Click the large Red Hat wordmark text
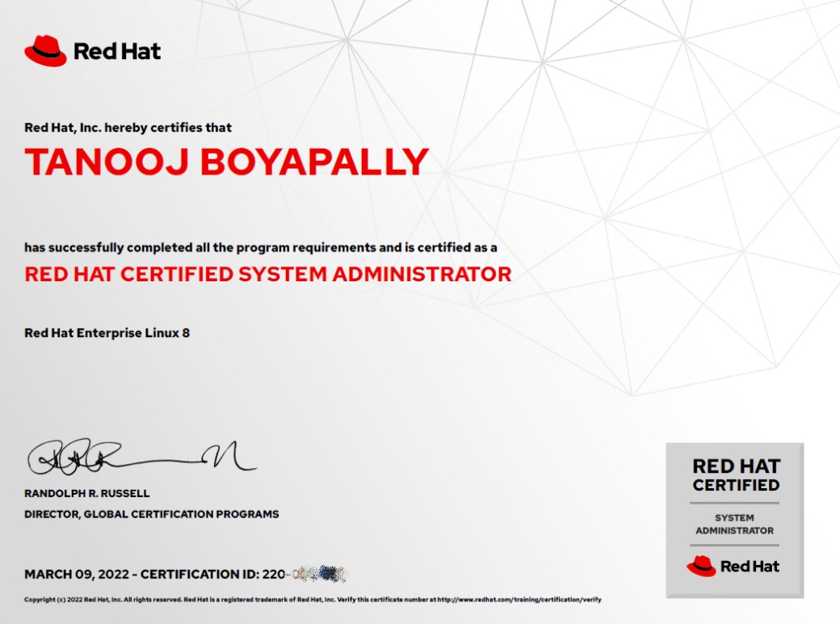This screenshot has width=840, height=624. pyautogui.click(x=117, y=52)
